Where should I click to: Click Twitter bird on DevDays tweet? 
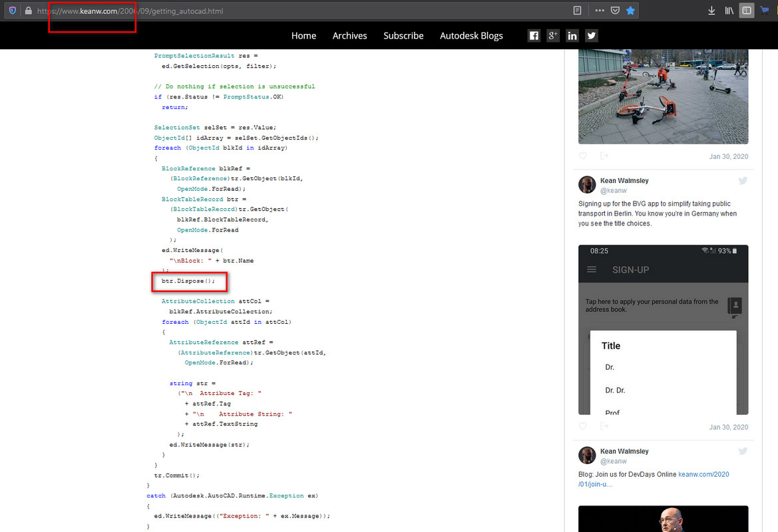click(743, 451)
